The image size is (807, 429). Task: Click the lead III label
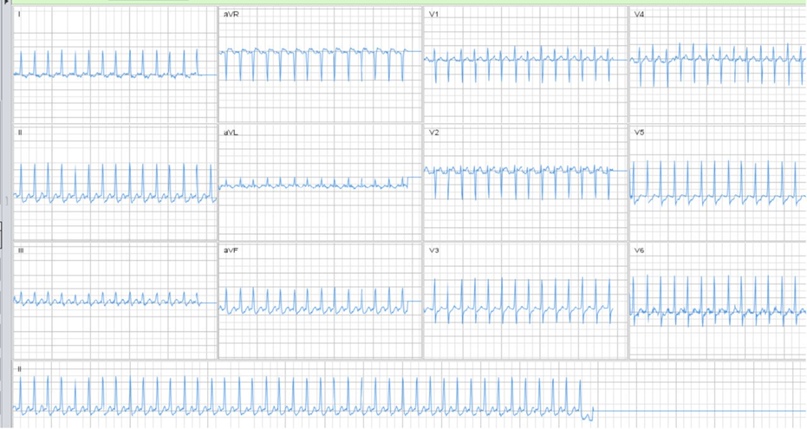pyautogui.click(x=20, y=249)
